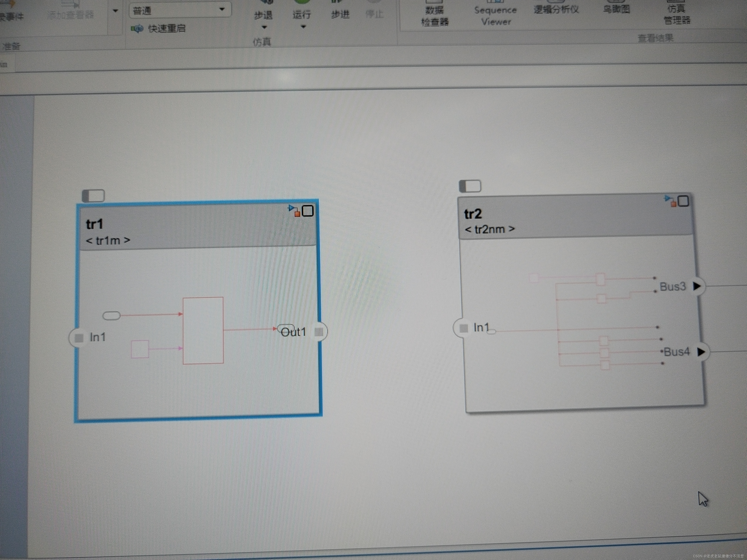747x560 pixels.
Task: Click the stop square icon on tr2 header
Action: [x=684, y=201]
